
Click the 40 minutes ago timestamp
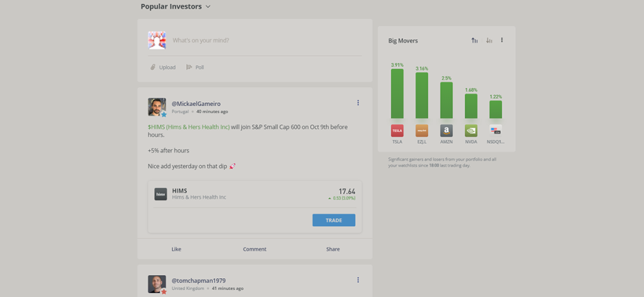pyautogui.click(x=212, y=112)
